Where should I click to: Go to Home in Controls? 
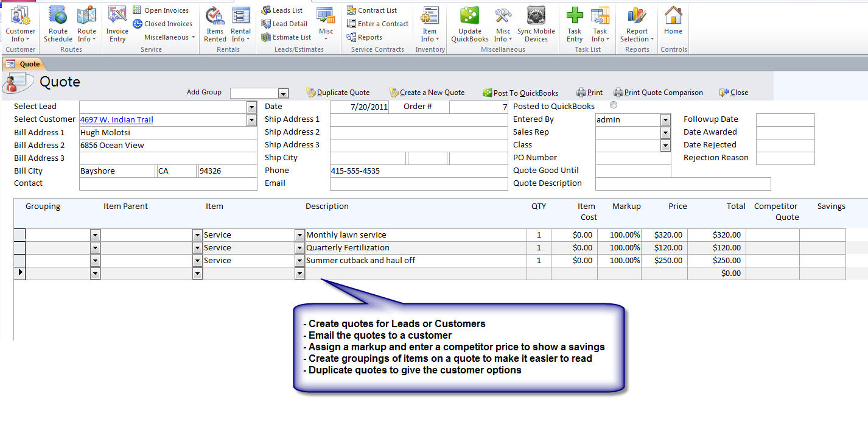pyautogui.click(x=673, y=21)
